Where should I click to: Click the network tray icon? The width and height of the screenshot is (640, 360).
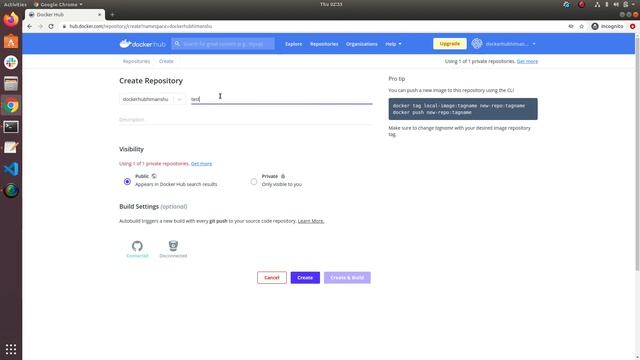click(597, 4)
